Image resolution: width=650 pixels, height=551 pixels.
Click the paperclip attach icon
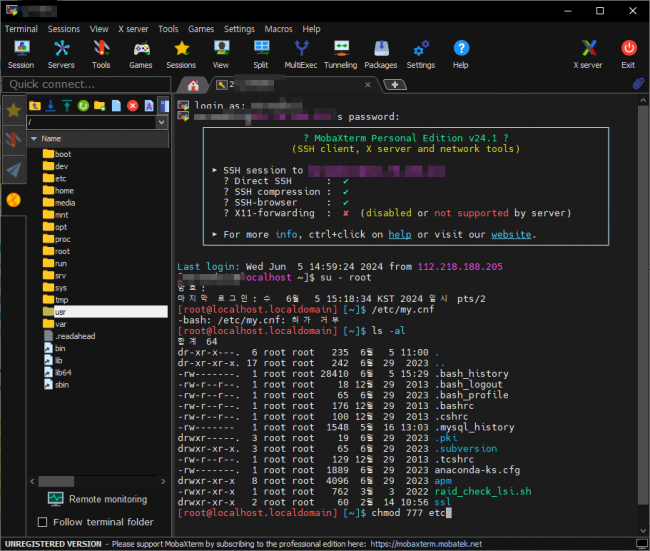pyautogui.click(x=638, y=83)
